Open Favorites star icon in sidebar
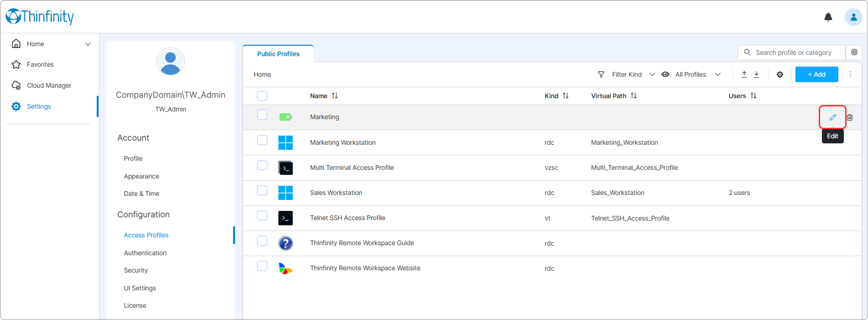868x320 pixels. click(16, 64)
